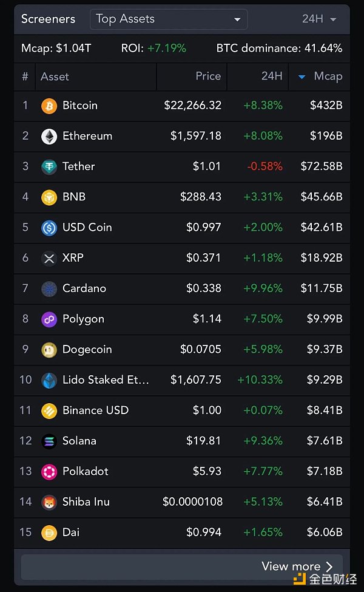Image resolution: width=364 pixels, height=592 pixels.
Task: Click the Shiba Inu icon
Action: [x=49, y=502]
